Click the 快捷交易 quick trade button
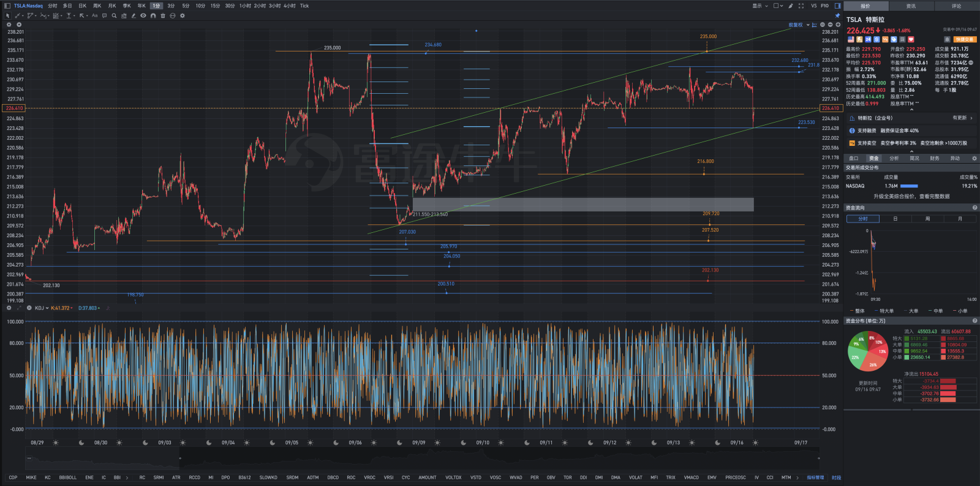The height and width of the screenshot is (486, 980). 965,39
